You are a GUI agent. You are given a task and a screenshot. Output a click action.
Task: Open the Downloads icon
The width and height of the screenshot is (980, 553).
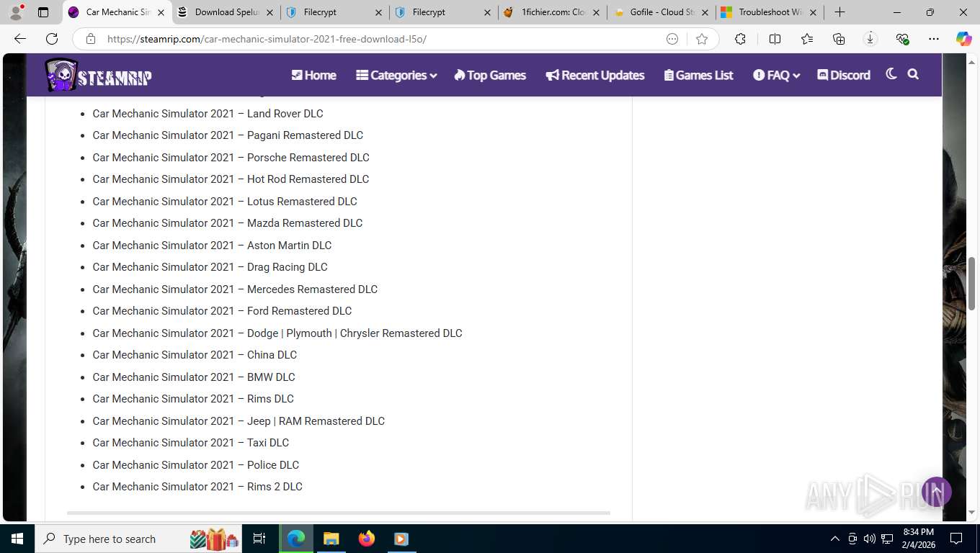coord(870,39)
